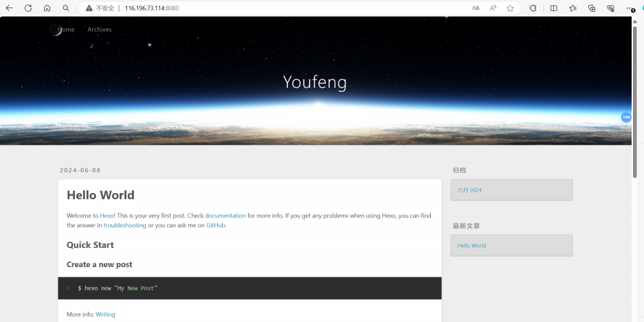Open the Hello World post title

100,196
